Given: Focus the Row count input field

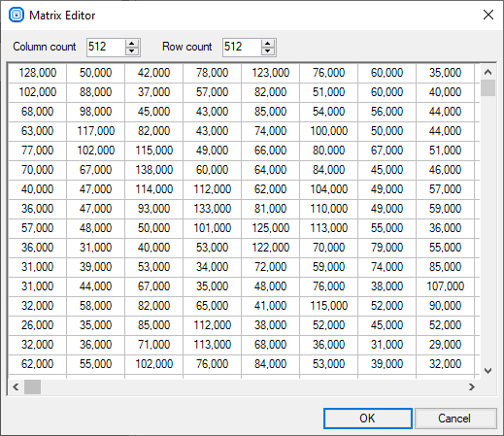Looking at the screenshot, I should 242,48.
